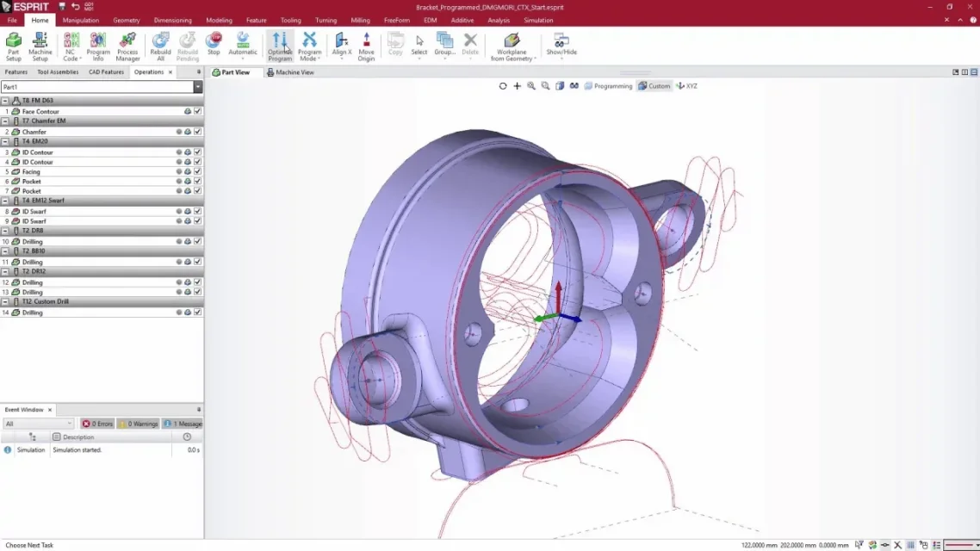Uncheck the Face Contour operation checkbox
This screenshot has width=980, height=551.
[197, 111]
